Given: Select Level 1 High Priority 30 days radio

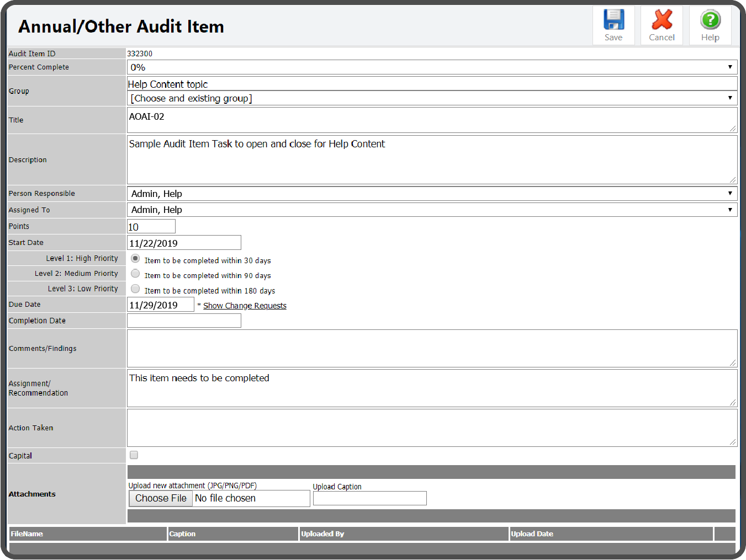Looking at the screenshot, I should (x=135, y=258).
